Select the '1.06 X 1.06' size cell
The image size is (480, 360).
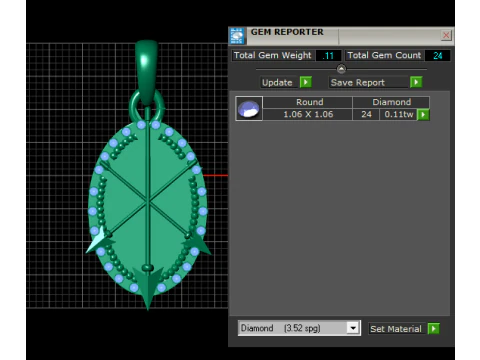click(x=308, y=114)
